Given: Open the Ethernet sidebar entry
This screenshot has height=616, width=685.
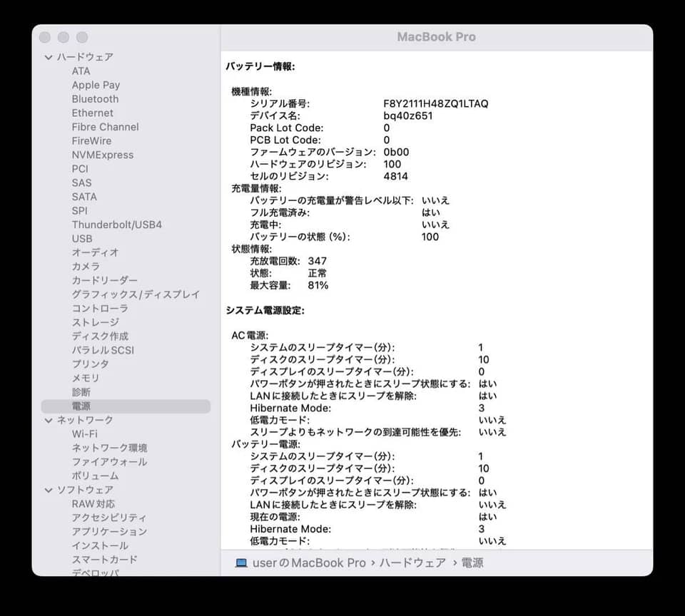Looking at the screenshot, I should pyautogui.click(x=93, y=113).
